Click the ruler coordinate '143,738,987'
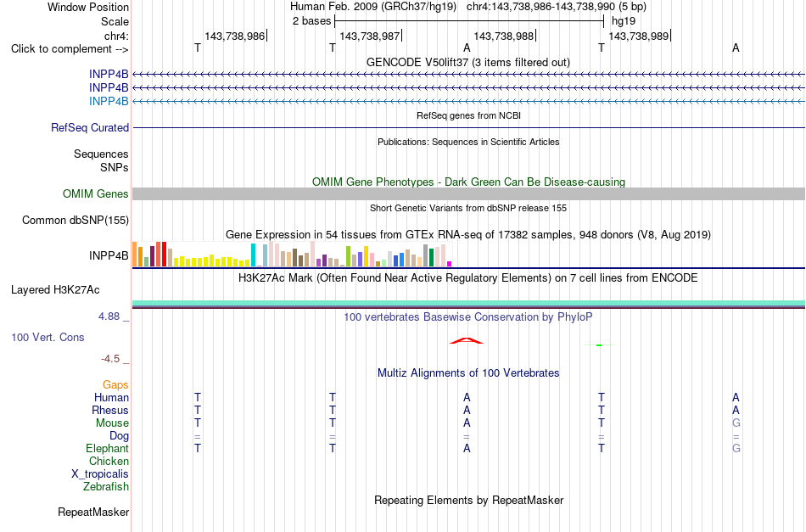Image resolution: width=806 pixels, height=532 pixels. coord(370,36)
